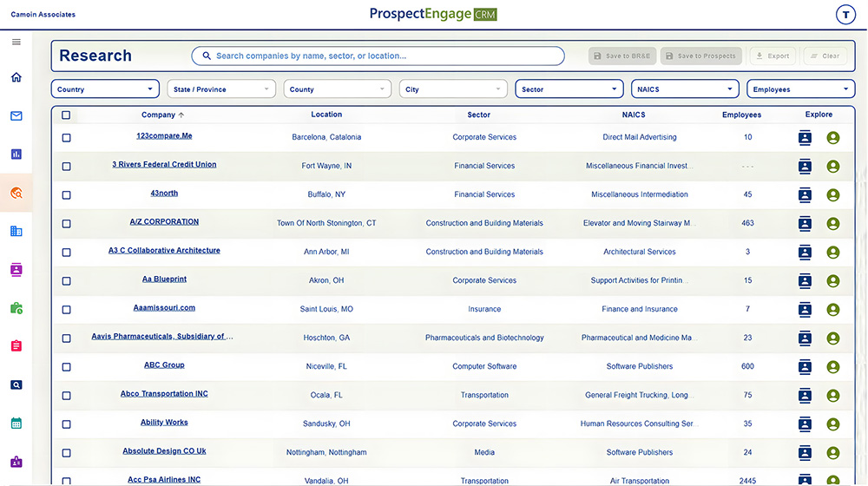This screenshot has width=868, height=486.
Task: Check the box for ABC Group
Action: [x=67, y=367]
